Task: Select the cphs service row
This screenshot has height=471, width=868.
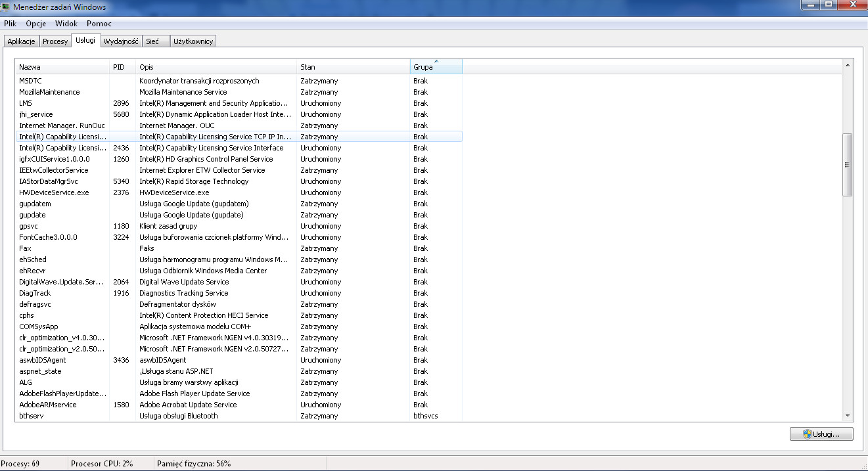Action: coord(239,315)
